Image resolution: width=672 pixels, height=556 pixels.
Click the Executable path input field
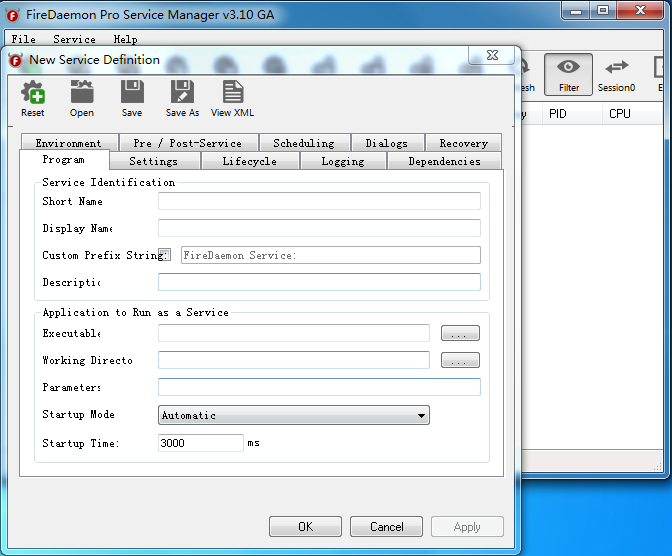[294, 333]
